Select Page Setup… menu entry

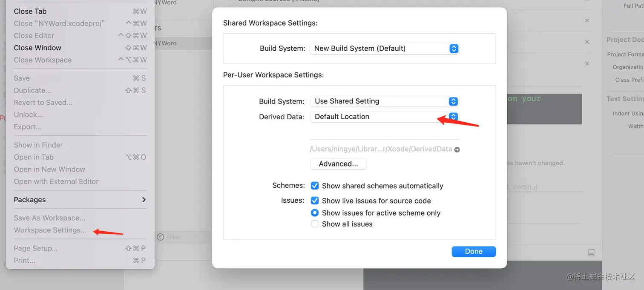[x=80, y=248]
